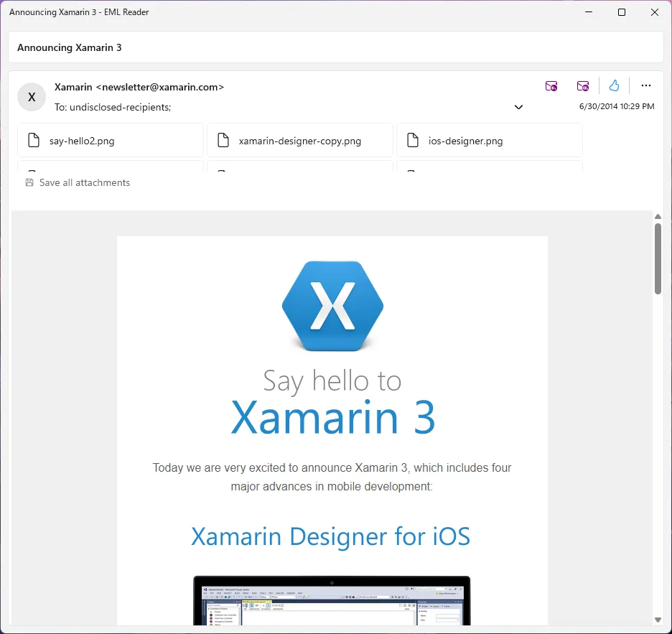The width and height of the screenshot is (672, 634).
Task: Click the Say hello to Xamarin 3 banner
Action: click(332, 401)
